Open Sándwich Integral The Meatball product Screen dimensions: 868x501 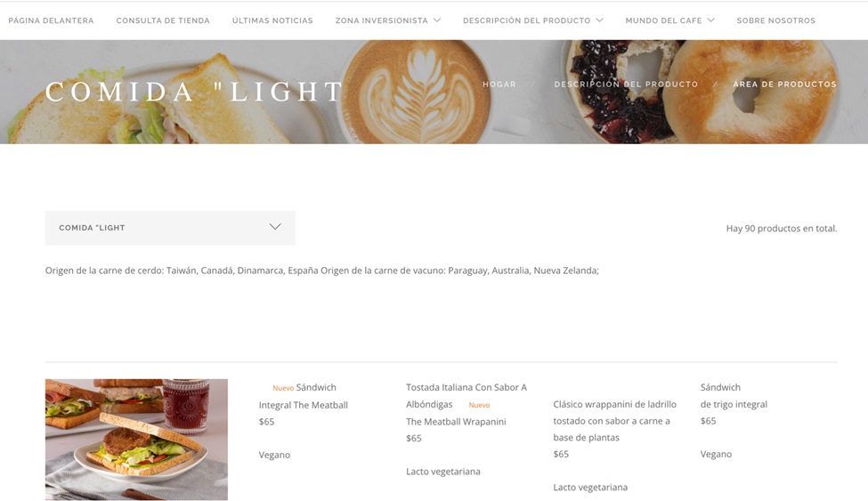[x=304, y=396]
